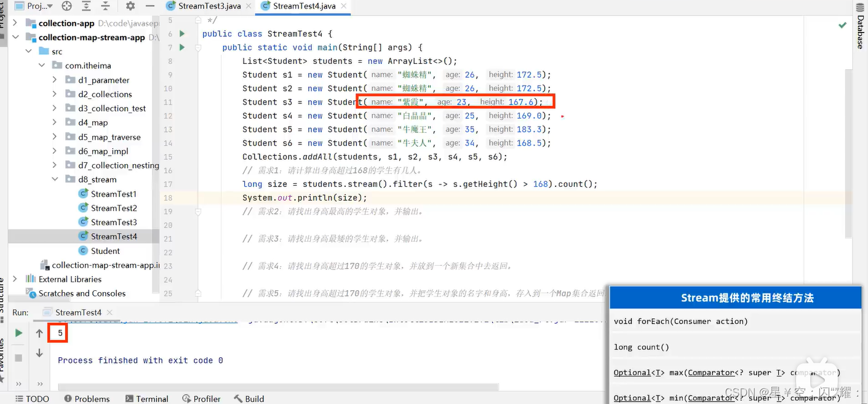Click the TODO button in the status bar
The image size is (868, 404).
pyautogui.click(x=31, y=398)
